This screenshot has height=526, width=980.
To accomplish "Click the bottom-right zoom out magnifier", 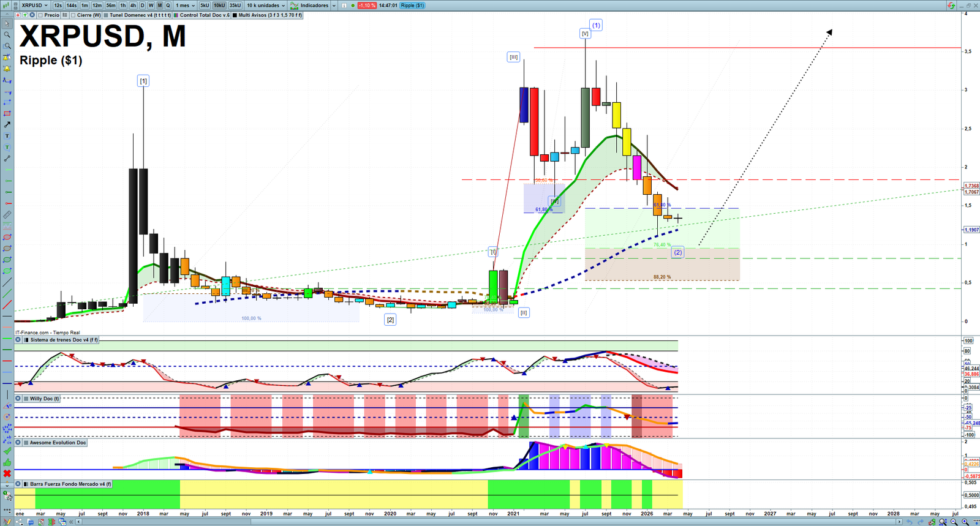I will pyautogui.click(x=955, y=522).
